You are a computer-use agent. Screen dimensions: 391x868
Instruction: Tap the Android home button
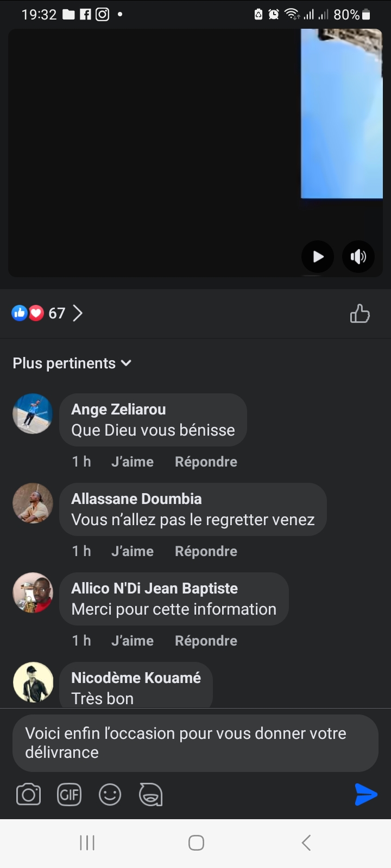[x=196, y=843]
